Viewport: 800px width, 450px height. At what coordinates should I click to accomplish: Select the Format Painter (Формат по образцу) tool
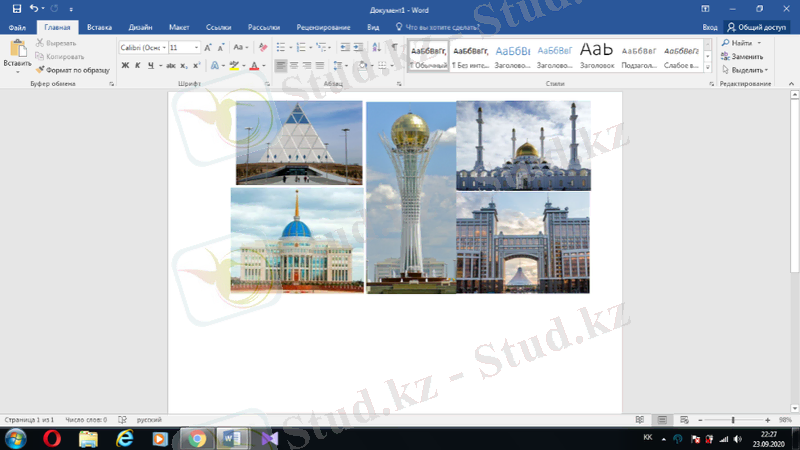coord(71,70)
